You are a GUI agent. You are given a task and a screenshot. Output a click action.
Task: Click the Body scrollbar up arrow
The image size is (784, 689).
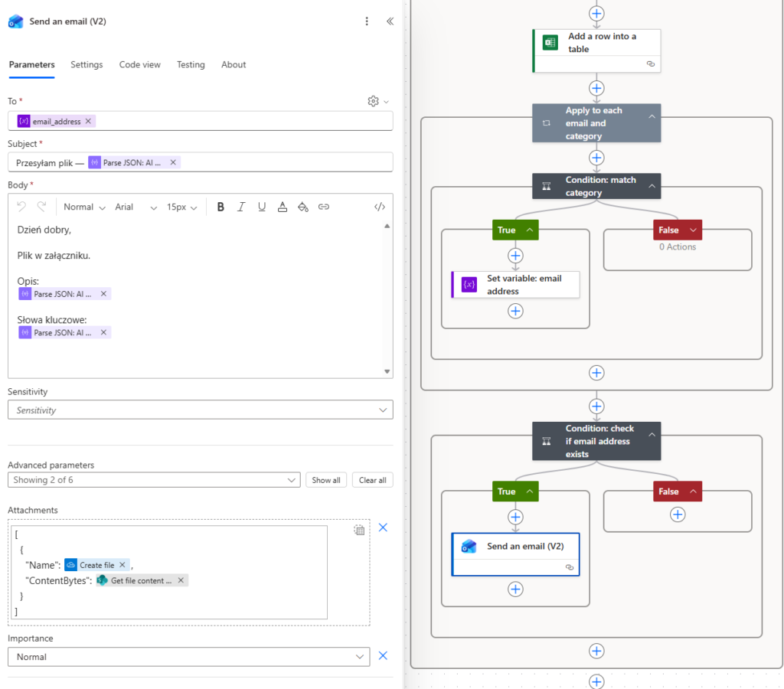[387, 226]
